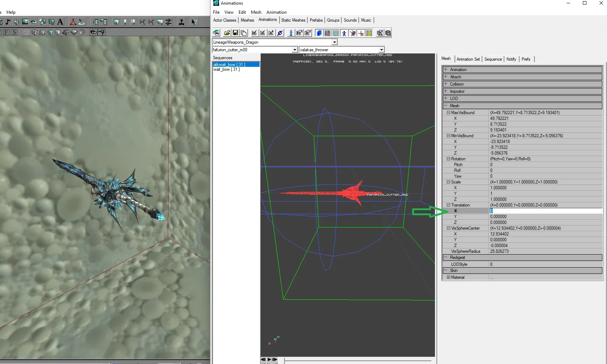Viewport: 607px width, 364px height.
Task: Click the save floppy disk icon
Action: click(x=235, y=33)
